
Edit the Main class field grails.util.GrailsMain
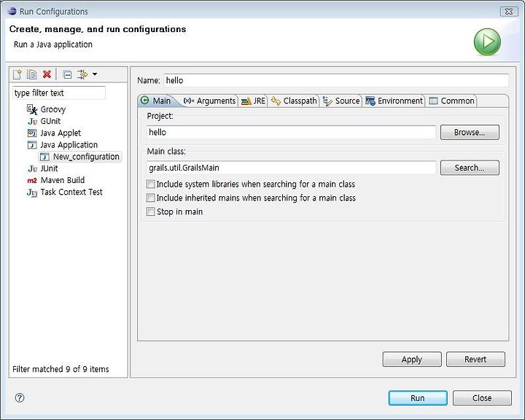click(x=291, y=168)
